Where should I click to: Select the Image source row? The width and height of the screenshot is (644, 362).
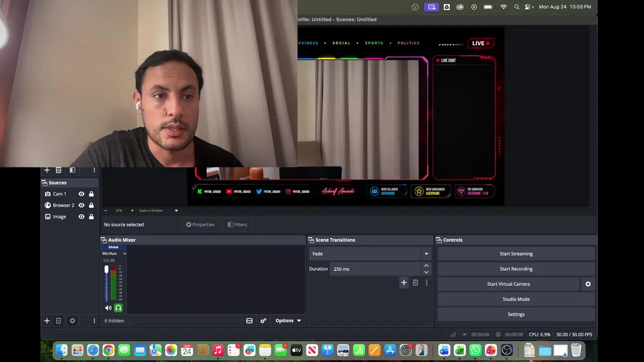click(x=70, y=217)
